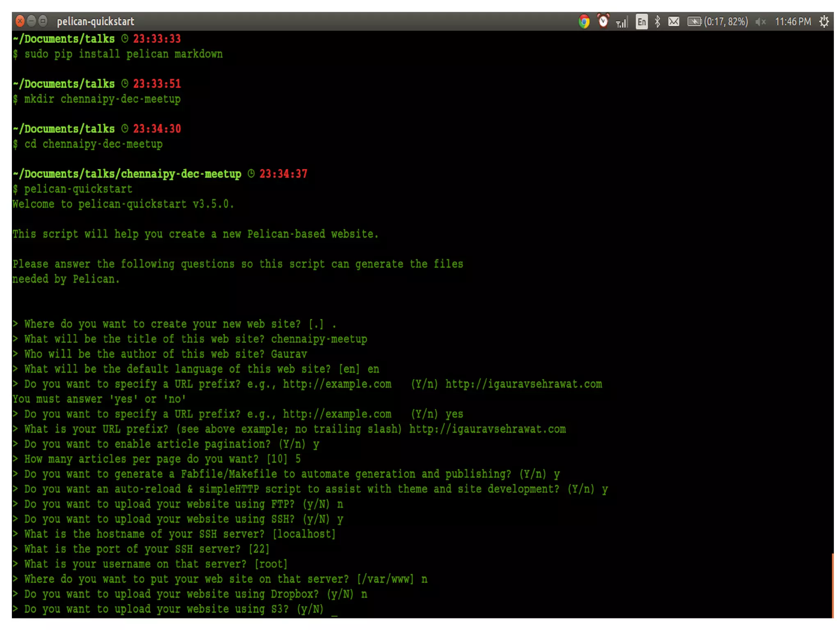Viewport: 840px width, 630px height.
Task: Click the SSH upload question line
Action: (178, 519)
